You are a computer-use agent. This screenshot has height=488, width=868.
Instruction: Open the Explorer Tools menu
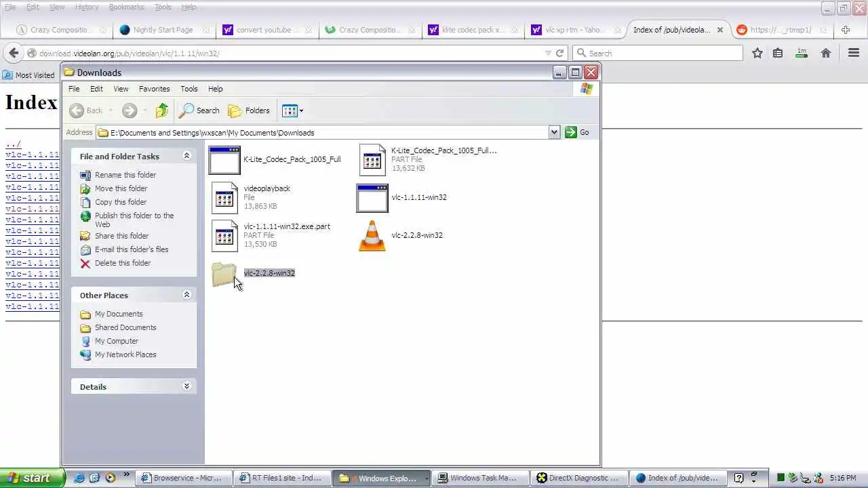[x=189, y=89]
